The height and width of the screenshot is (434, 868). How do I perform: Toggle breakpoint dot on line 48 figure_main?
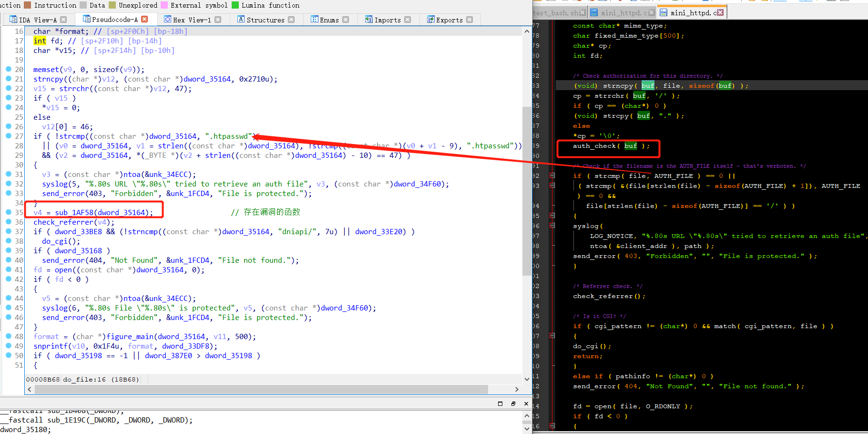point(8,336)
